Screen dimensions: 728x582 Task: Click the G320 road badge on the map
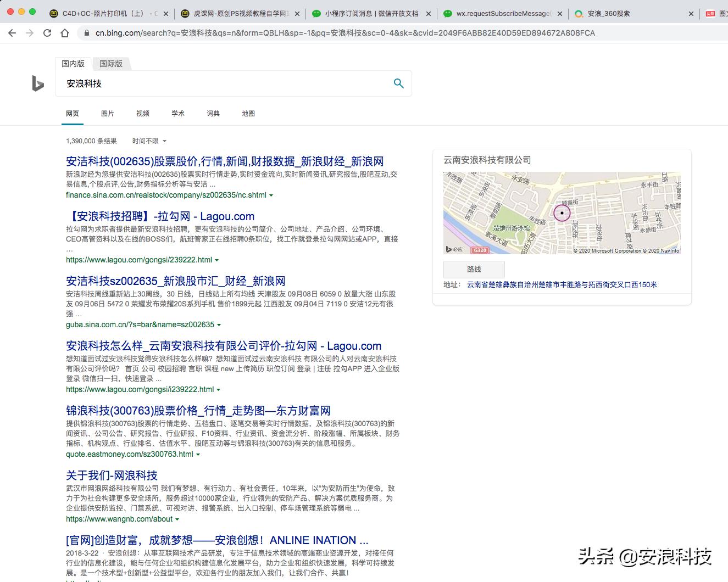pos(480,250)
